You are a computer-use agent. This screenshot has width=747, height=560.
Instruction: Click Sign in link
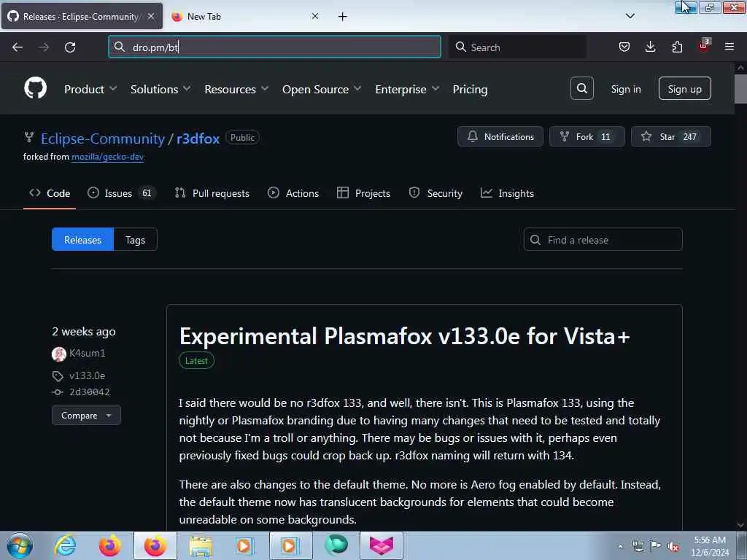click(625, 89)
